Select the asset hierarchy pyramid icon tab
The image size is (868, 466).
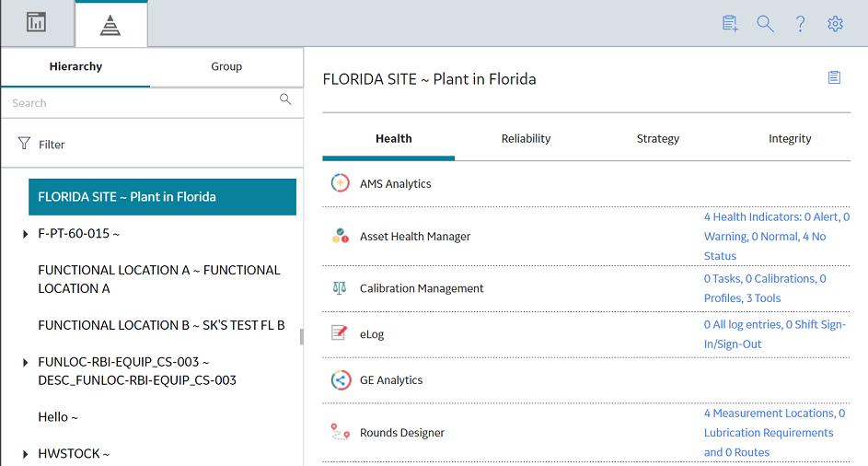(x=110, y=25)
